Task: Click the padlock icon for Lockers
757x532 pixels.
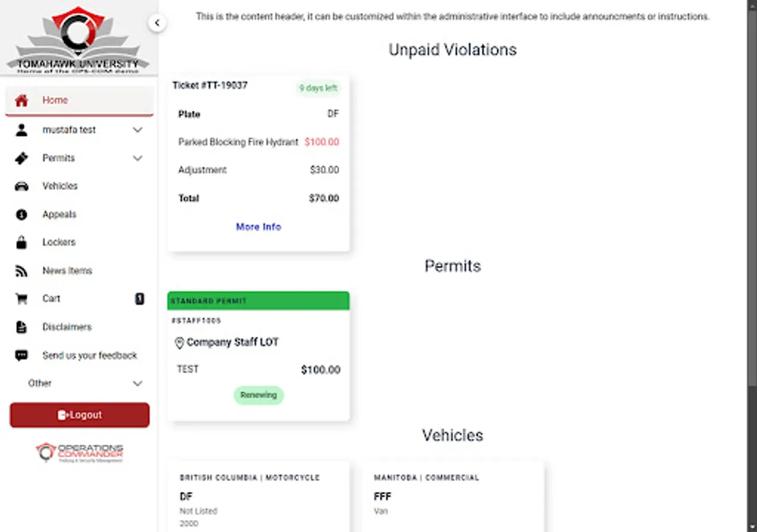Action: 21,242
